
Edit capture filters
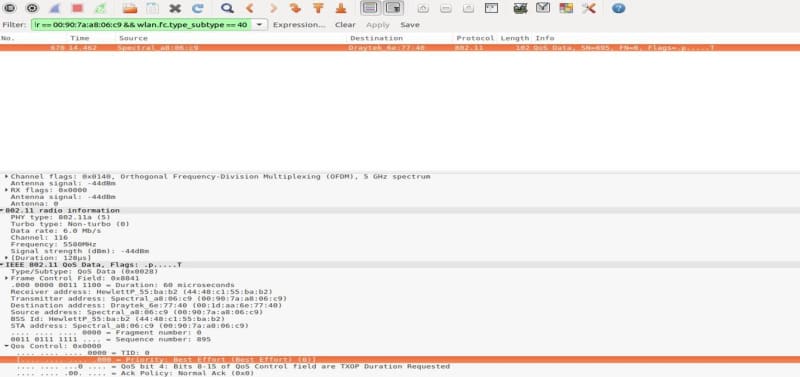tap(520, 8)
